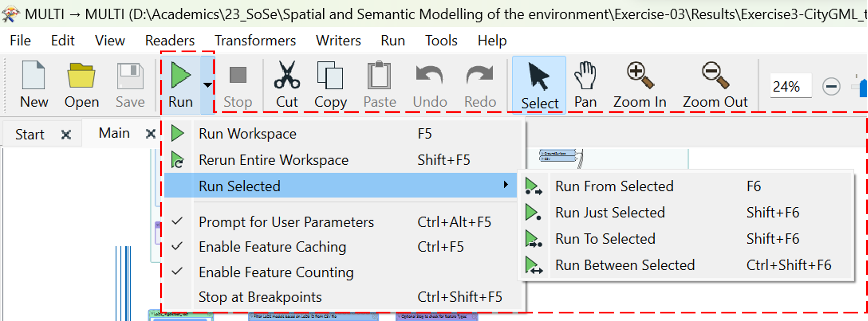
Task: Toggle Enable Feature Counting
Action: coord(341,272)
